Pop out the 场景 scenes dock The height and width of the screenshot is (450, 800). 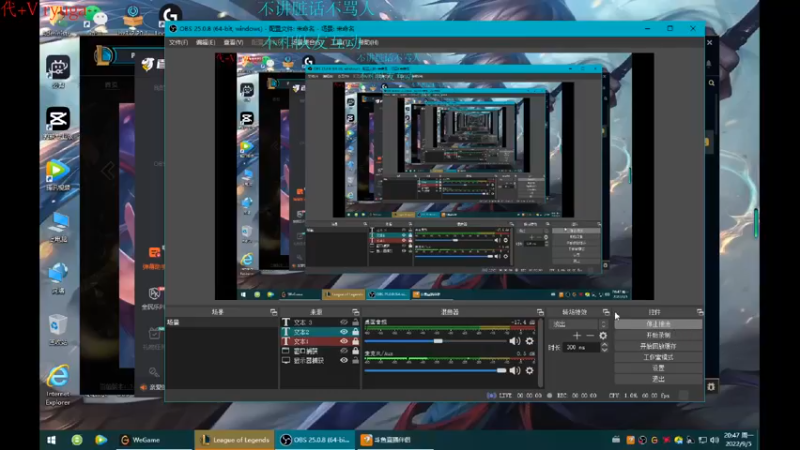(273, 312)
